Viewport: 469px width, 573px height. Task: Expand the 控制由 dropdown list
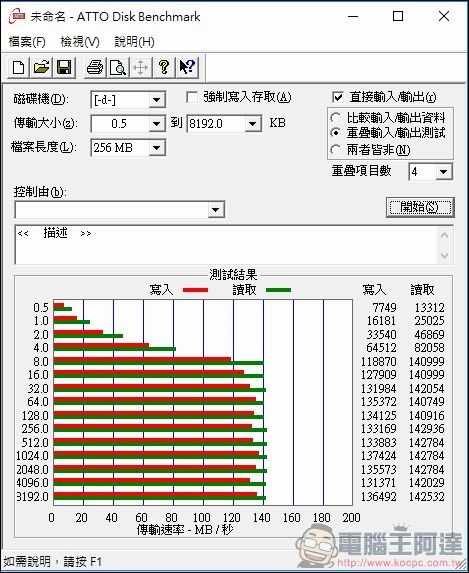tap(215, 210)
